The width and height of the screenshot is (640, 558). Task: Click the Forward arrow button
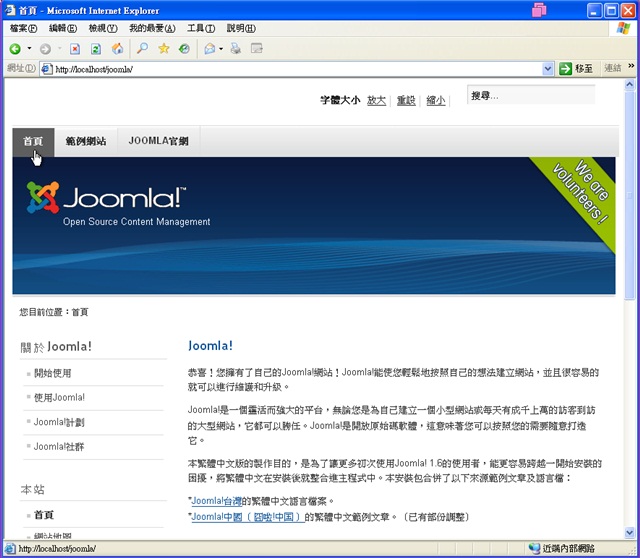tap(45, 49)
